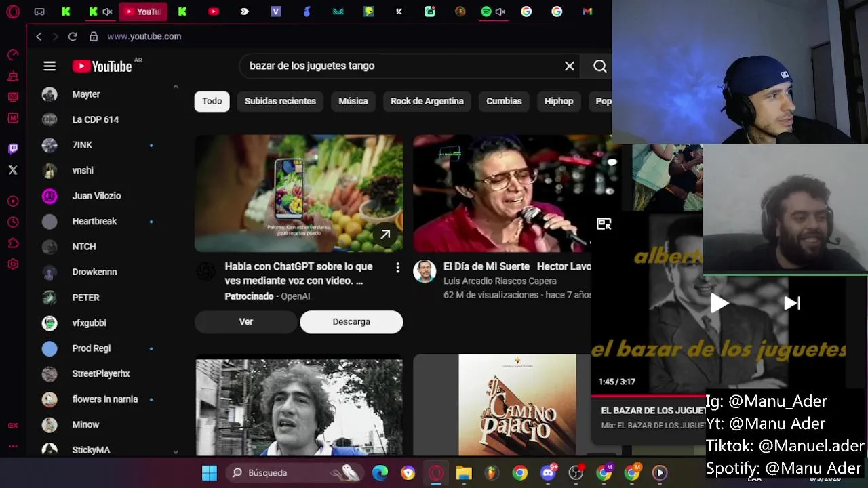Open history clock icon in sidebar

[13, 222]
